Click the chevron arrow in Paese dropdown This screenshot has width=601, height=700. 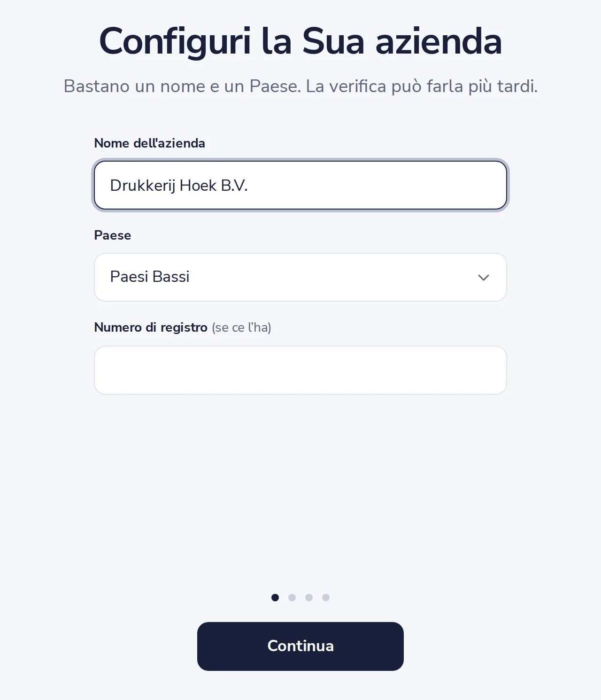pos(484,278)
